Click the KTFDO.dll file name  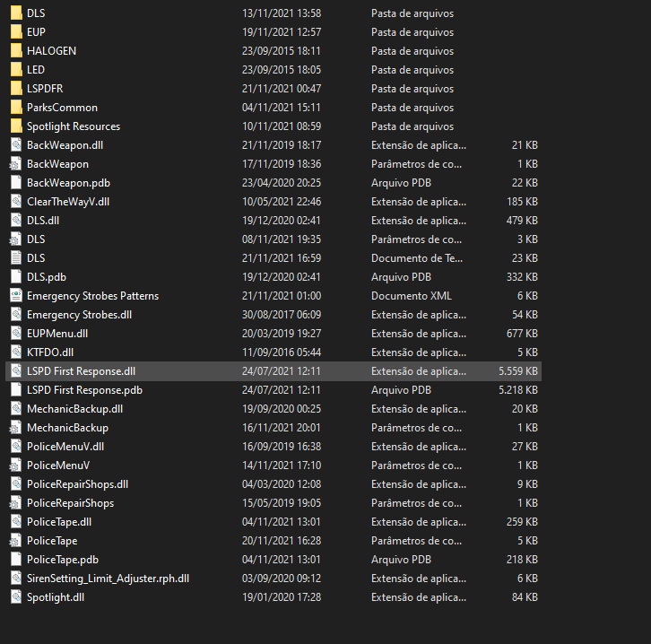tap(50, 352)
